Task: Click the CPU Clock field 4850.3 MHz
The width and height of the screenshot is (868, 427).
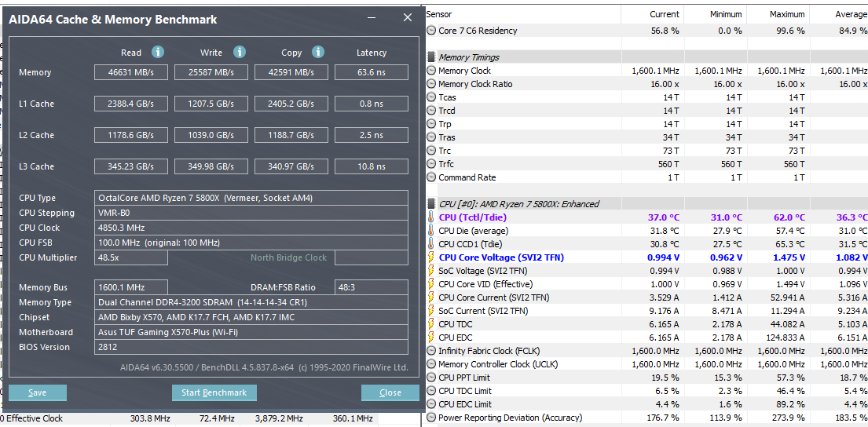Action: coord(251,228)
